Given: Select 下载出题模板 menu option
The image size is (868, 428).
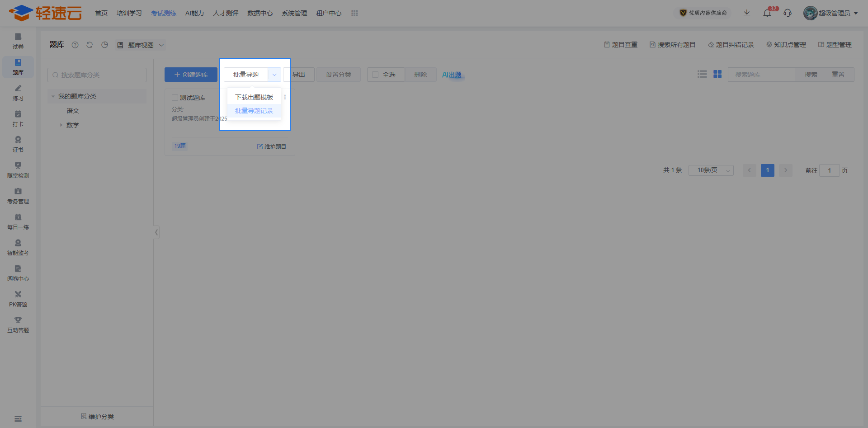Looking at the screenshot, I should pos(254,97).
